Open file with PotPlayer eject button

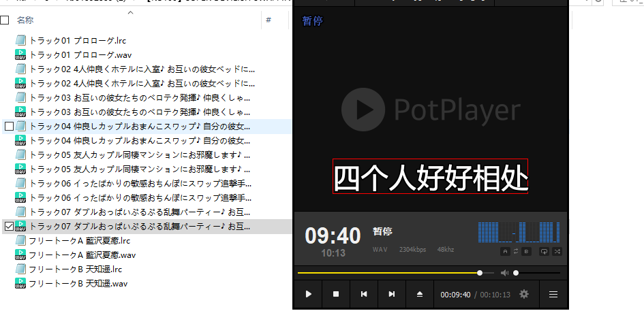coord(420,294)
